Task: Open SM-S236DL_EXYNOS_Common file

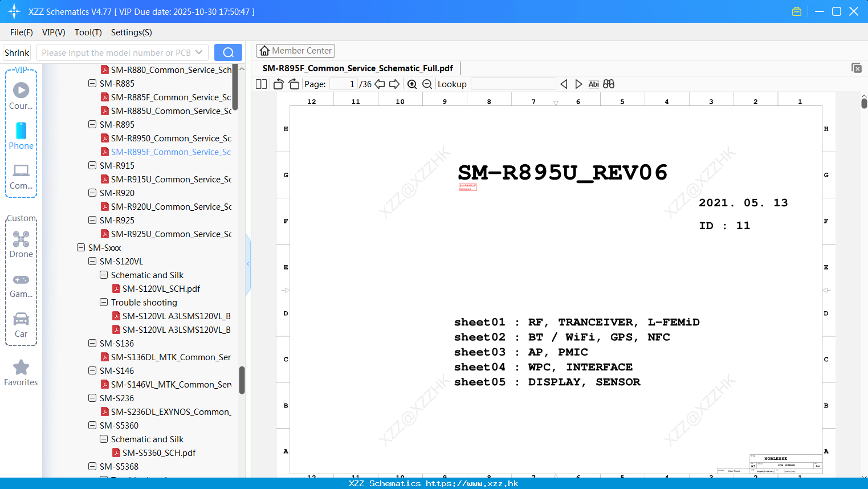Action: pos(166,411)
